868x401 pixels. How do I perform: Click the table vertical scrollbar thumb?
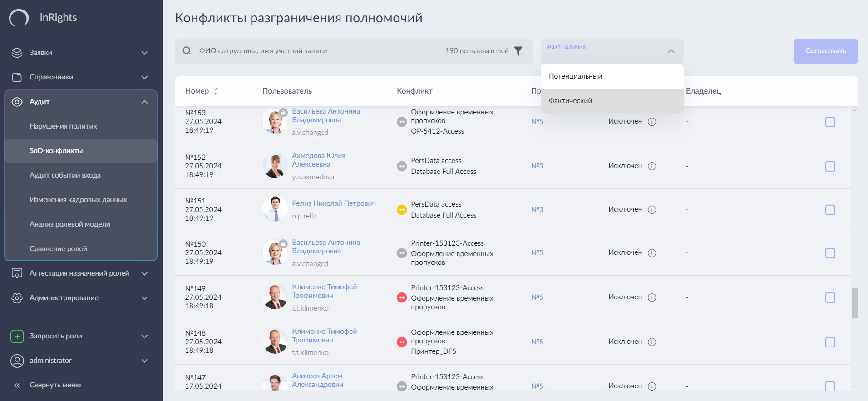click(x=854, y=303)
